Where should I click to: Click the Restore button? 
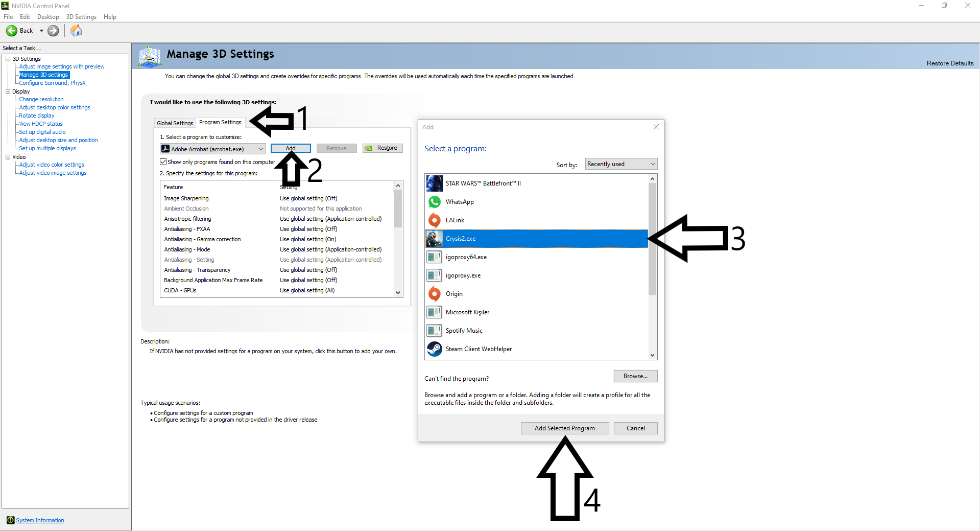[383, 148]
